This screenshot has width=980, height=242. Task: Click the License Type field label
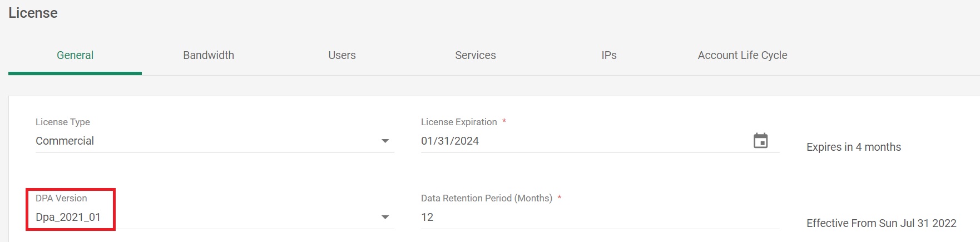(63, 122)
